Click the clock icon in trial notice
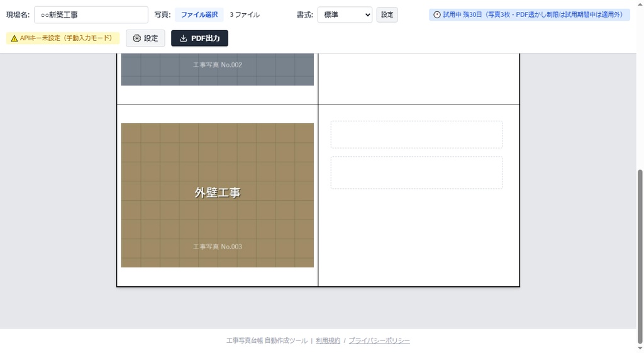Screen dimensions: 644x353 (x=437, y=15)
